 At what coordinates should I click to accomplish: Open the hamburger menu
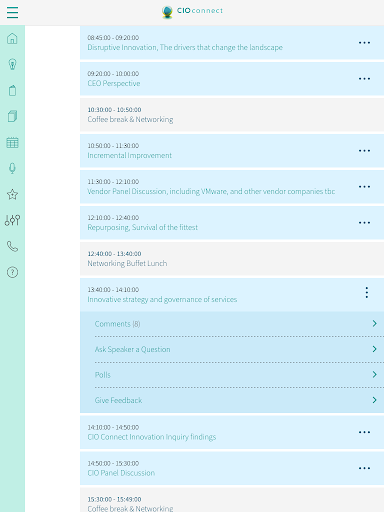(x=12, y=12)
